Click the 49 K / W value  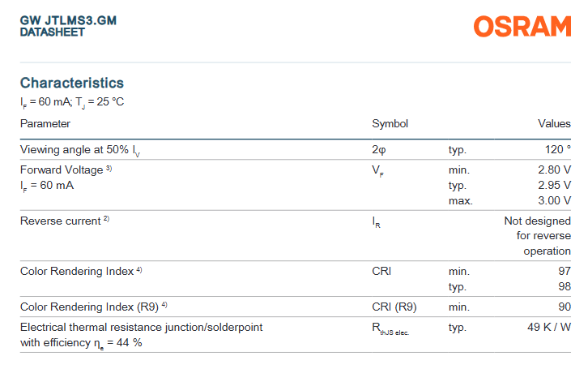click(x=548, y=327)
